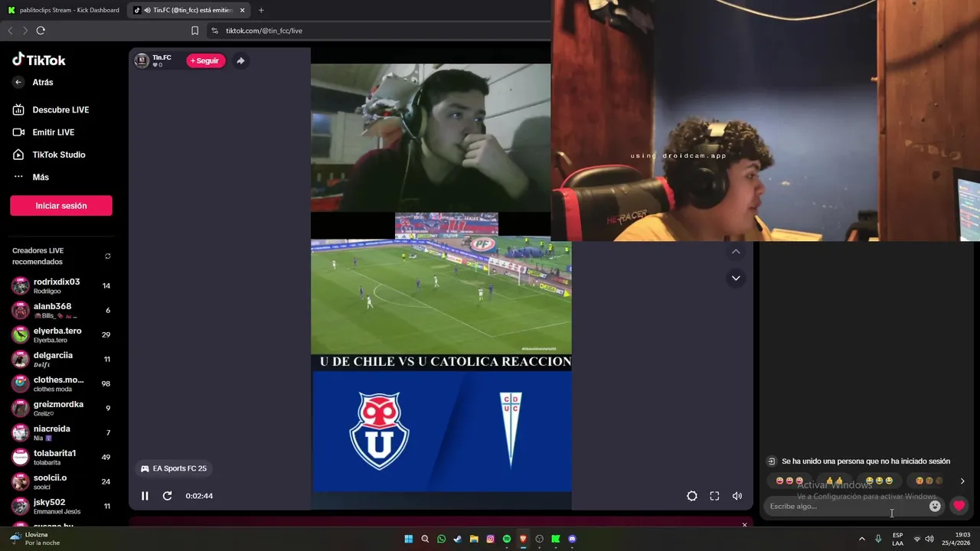Click the Tin.FC profile avatar
The width and height of the screenshot is (980, 551).
[142, 60]
